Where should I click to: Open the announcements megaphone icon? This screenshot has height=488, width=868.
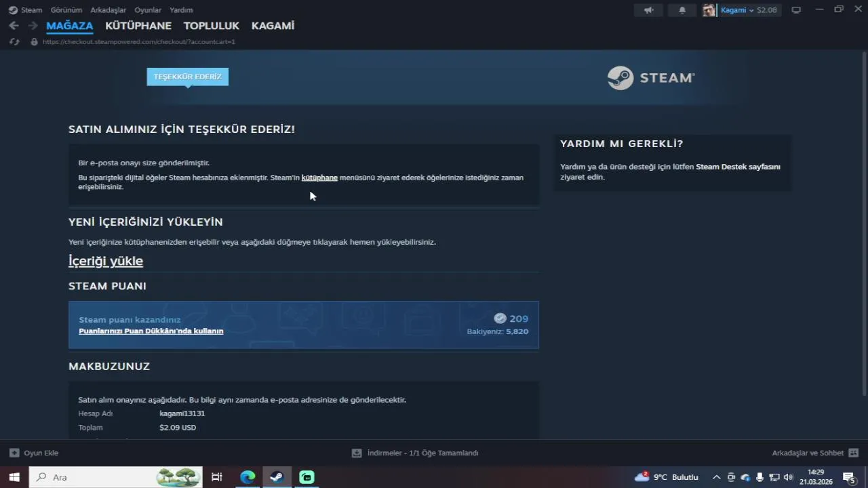click(649, 10)
